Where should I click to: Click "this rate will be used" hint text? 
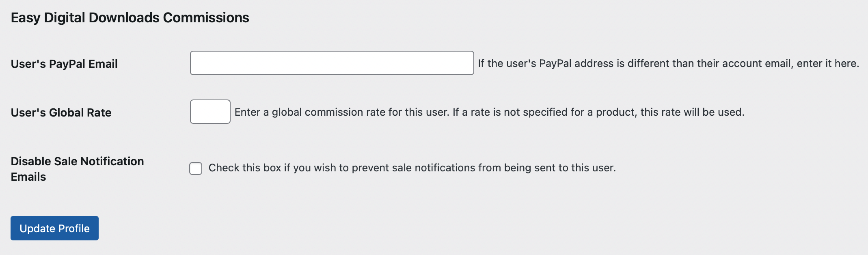point(692,112)
